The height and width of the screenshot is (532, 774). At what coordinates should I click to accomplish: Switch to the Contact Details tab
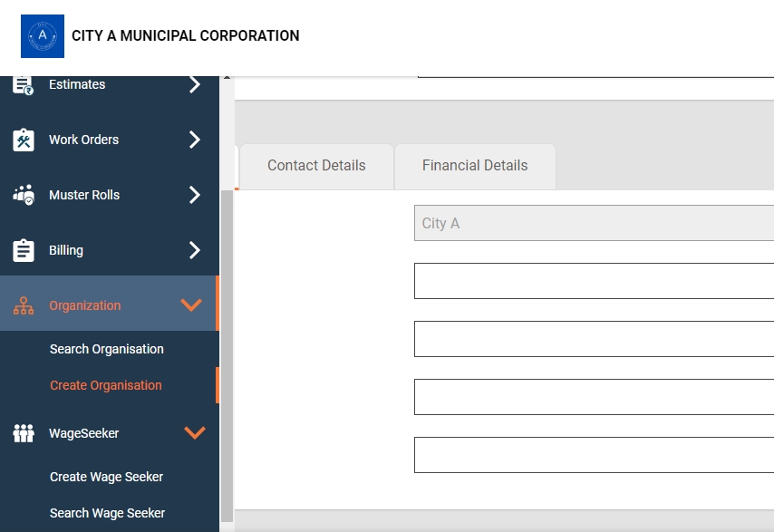pos(316,166)
